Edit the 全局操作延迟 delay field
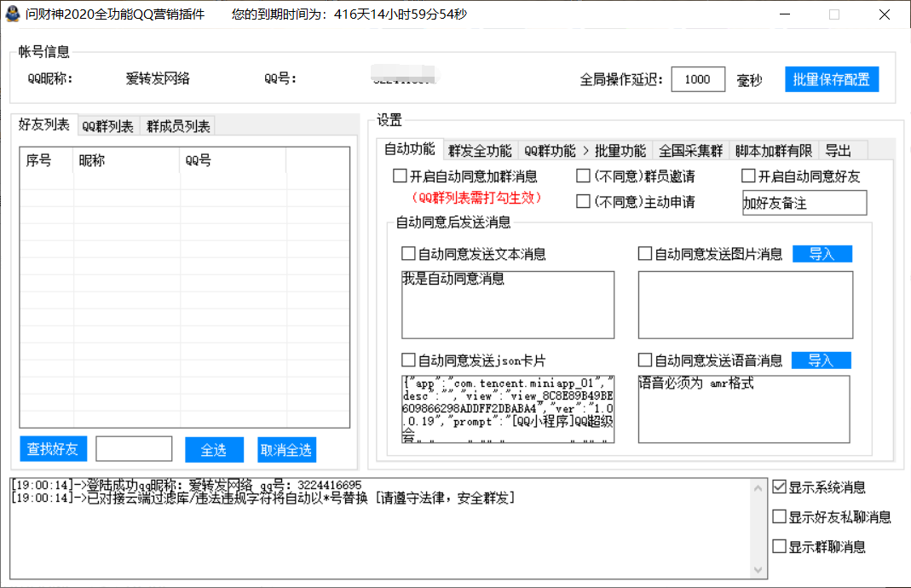This screenshot has height=588, width=911. pyautogui.click(x=698, y=79)
